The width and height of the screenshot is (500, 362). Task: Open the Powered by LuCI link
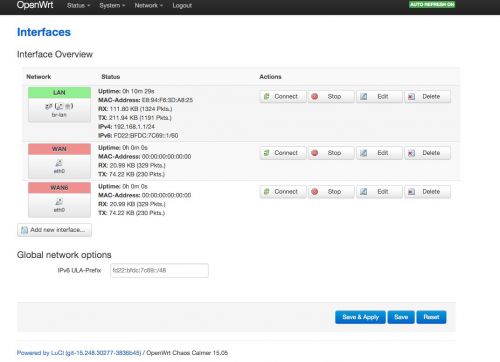(79, 353)
